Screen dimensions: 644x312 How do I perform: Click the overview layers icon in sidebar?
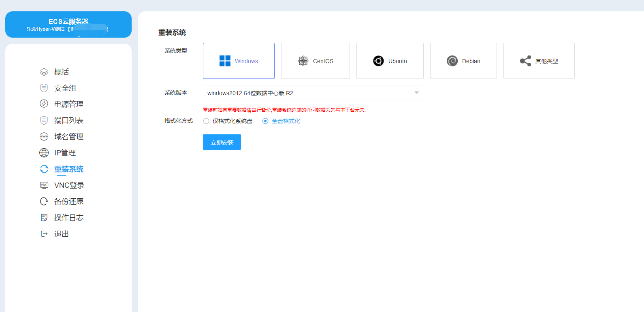tap(44, 72)
